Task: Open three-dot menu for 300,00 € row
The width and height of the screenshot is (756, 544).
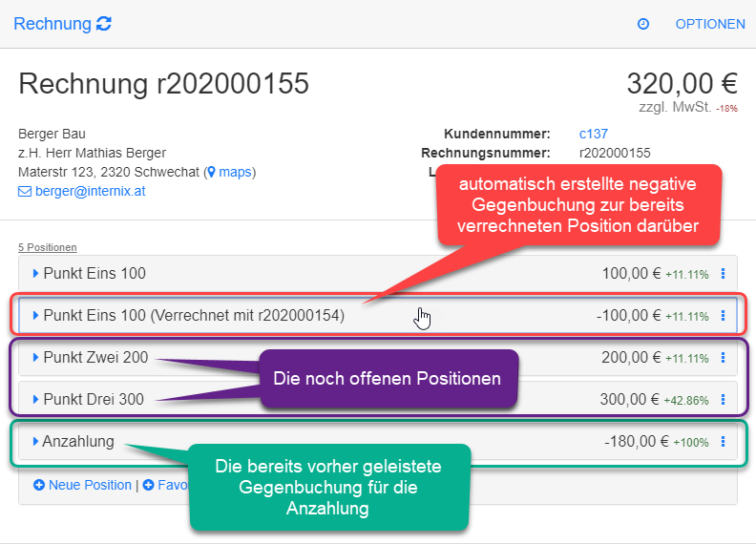Action: [x=723, y=399]
